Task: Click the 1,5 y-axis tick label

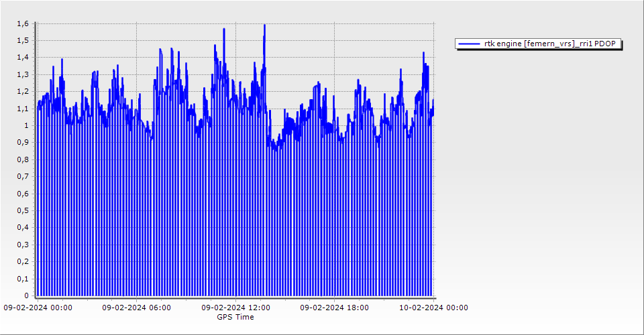Action: (23, 40)
